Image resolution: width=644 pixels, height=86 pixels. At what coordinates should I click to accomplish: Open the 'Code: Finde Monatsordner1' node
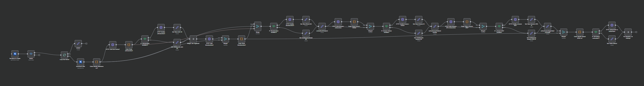click(242, 39)
